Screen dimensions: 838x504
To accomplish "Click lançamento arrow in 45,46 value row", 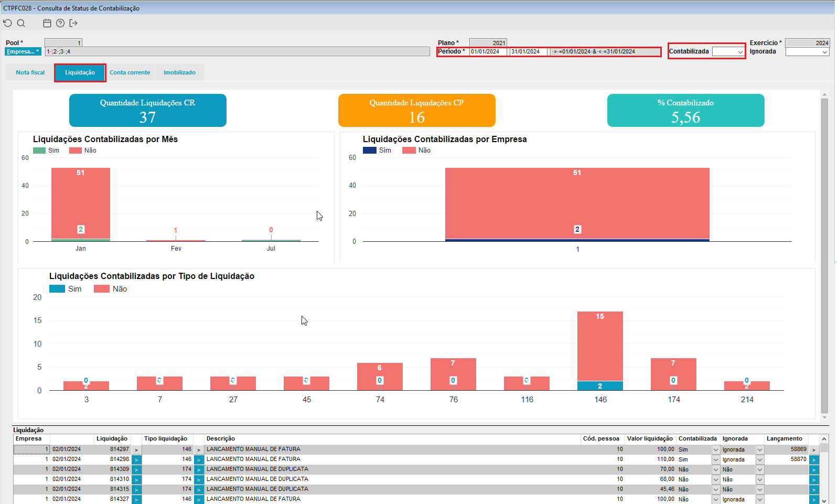I will click(x=814, y=489).
